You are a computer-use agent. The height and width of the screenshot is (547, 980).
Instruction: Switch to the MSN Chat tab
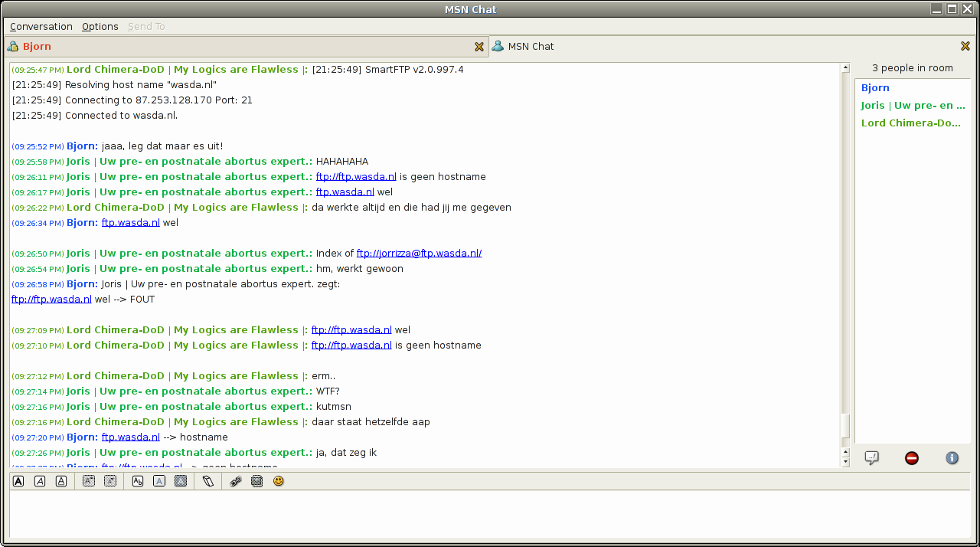733,46
